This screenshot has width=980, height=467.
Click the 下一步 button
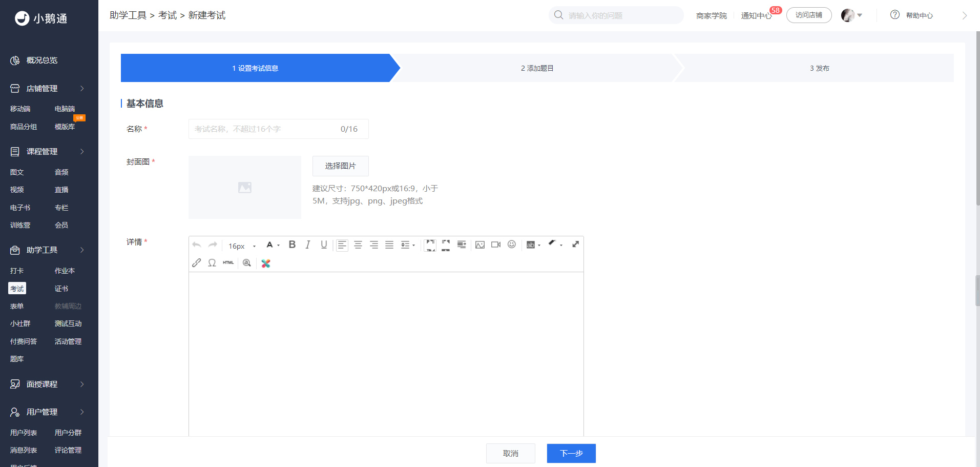[x=571, y=453]
